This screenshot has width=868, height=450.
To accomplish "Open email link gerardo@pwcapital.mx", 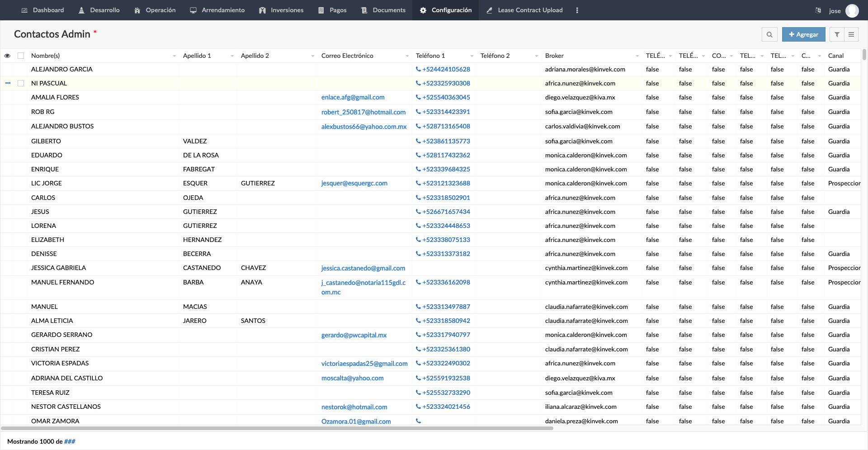I will [354, 335].
